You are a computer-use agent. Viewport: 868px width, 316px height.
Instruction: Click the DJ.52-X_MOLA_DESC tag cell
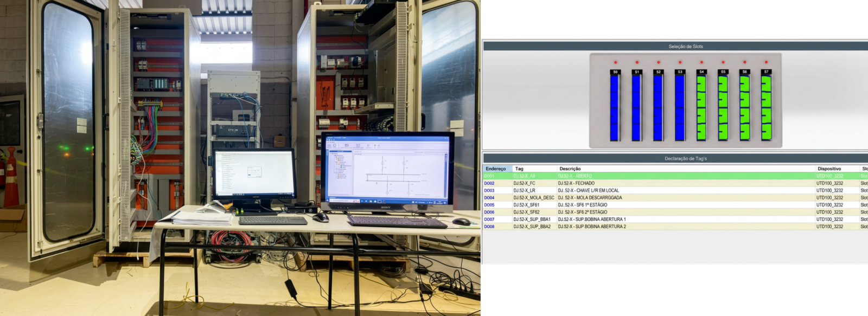534,198
